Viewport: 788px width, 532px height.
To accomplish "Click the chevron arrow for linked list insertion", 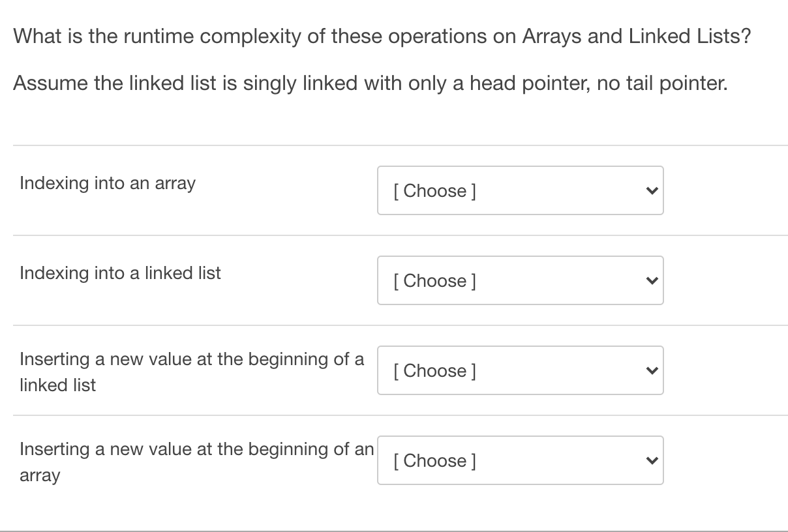I will [x=650, y=371].
